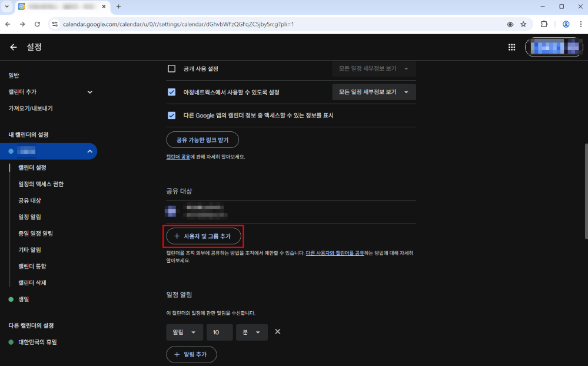Remove the notification with the X icon

click(278, 332)
